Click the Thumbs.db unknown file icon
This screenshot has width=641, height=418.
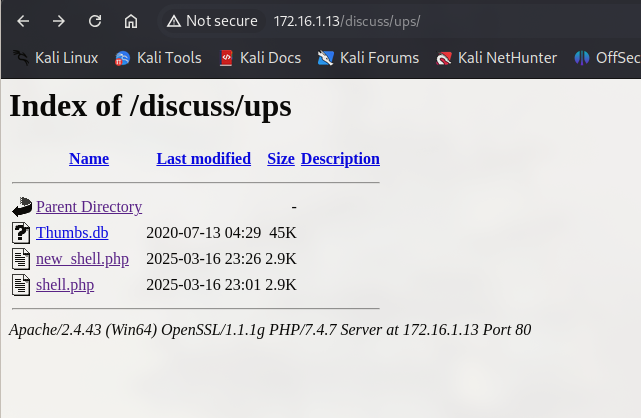22,233
